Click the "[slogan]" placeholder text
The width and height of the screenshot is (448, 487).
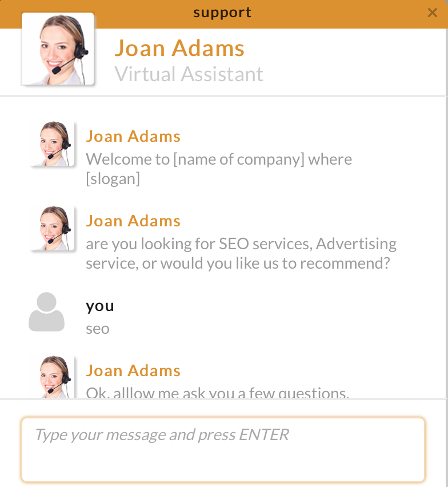[113, 178]
